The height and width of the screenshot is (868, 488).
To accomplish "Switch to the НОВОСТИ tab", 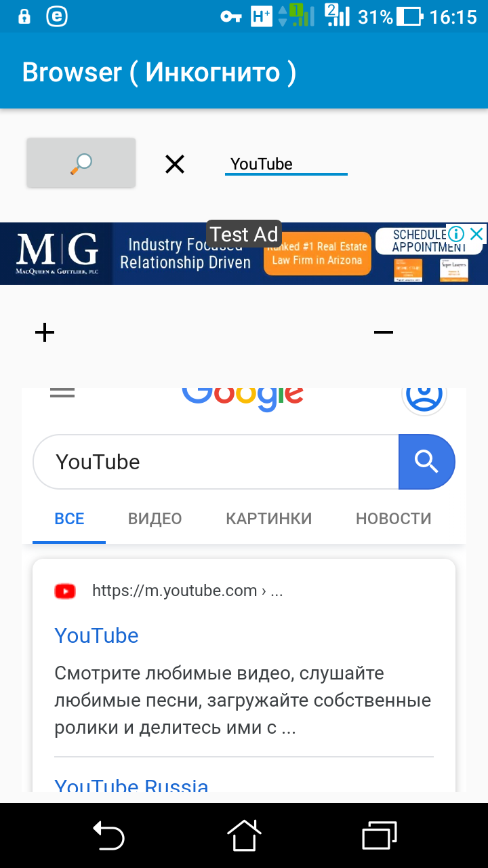I will coord(394,519).
